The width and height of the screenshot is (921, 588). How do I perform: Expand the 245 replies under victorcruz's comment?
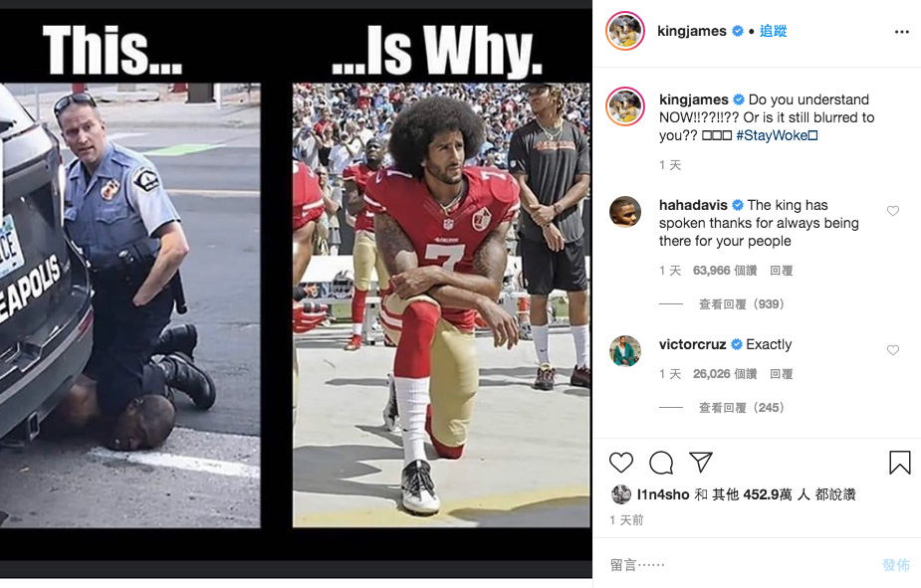[x=741, y=407]
